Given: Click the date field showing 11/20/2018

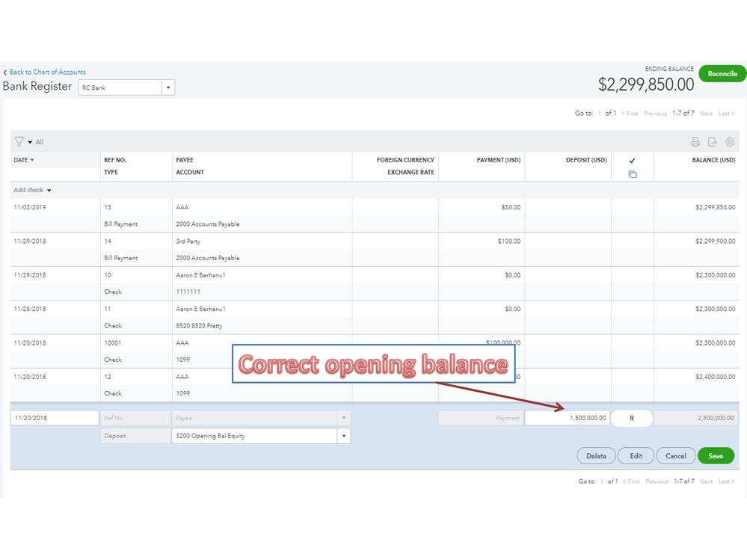Looking at the screenshot, I should (55, 418).
